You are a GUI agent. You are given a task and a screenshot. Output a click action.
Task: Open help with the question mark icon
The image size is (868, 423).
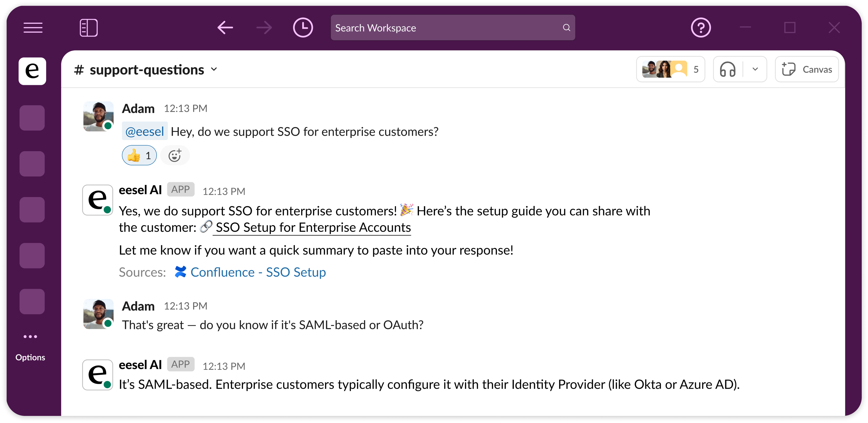pos(700,28)
